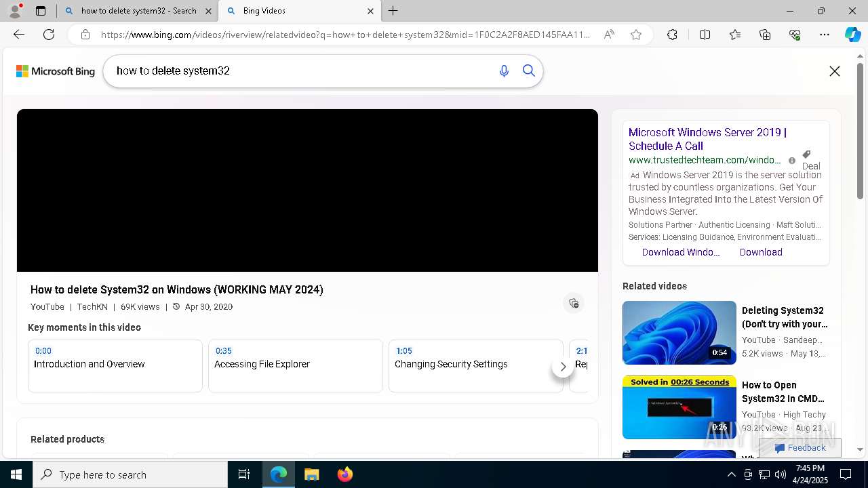
Task: Open 'How to Open System32 In CMD' thumbnail
Action: click(x=679, y=407)
